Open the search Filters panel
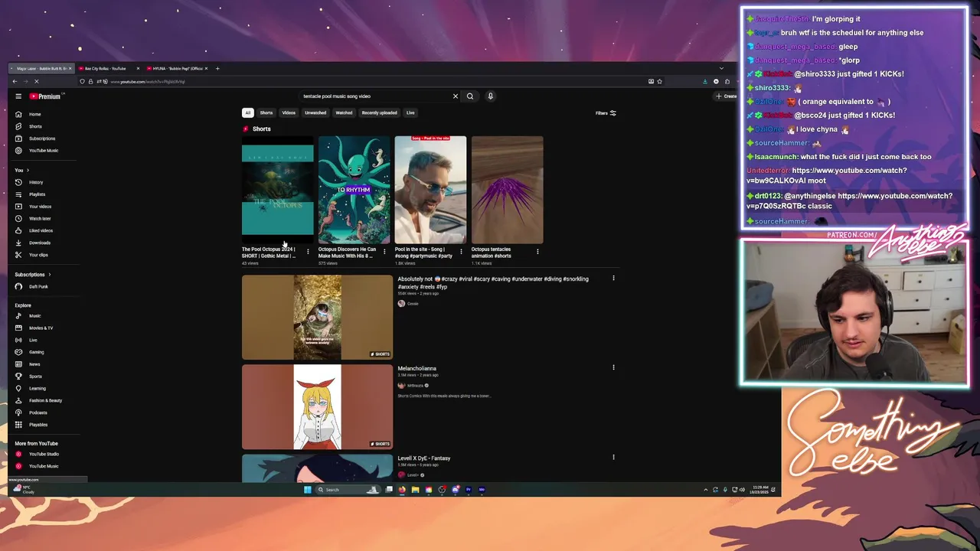Image resolution: width=980 pixels, height=551 pixels. [x=606, y=113]
